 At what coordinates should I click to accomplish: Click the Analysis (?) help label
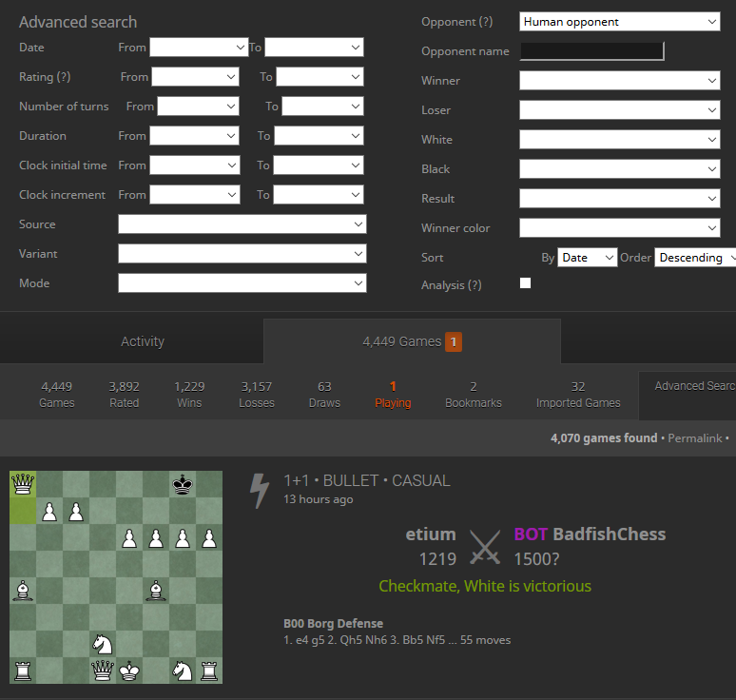[x=452, y=285]
